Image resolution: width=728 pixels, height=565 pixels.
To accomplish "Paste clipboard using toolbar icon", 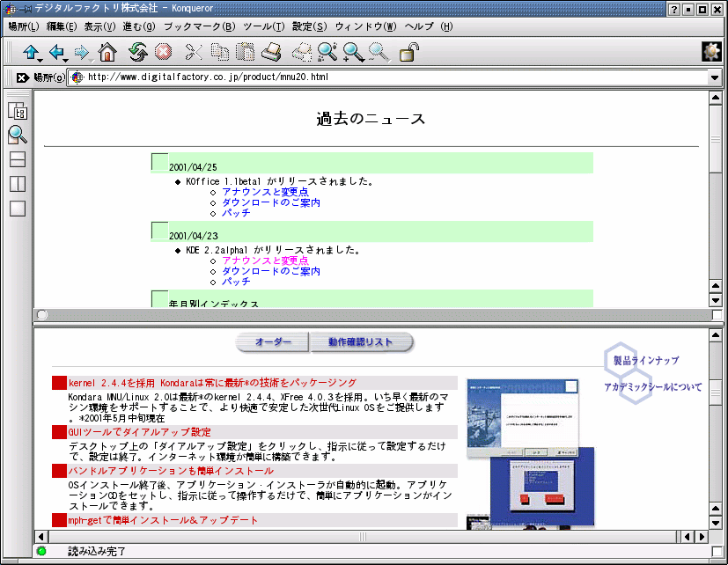I will coord(245,52).
